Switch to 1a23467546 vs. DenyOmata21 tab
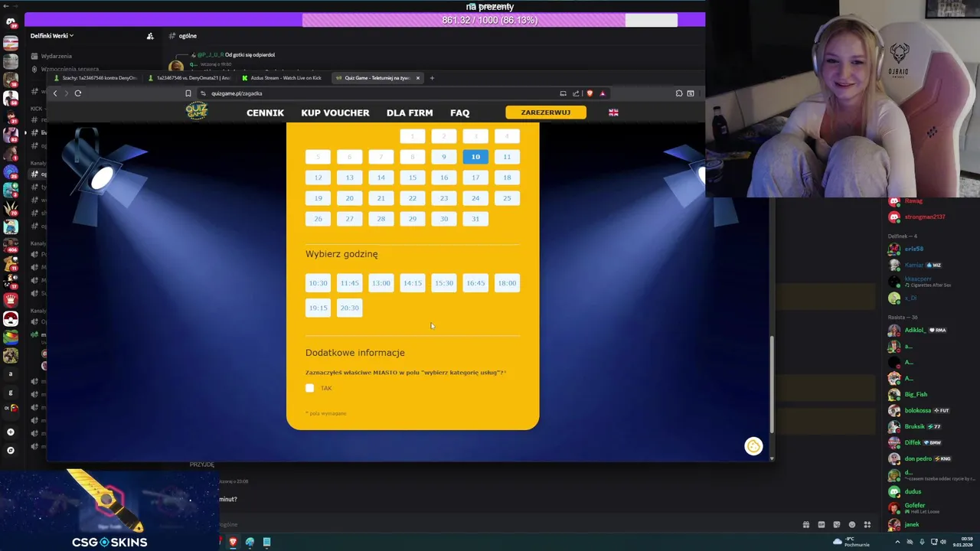 [x=189, y=77]
